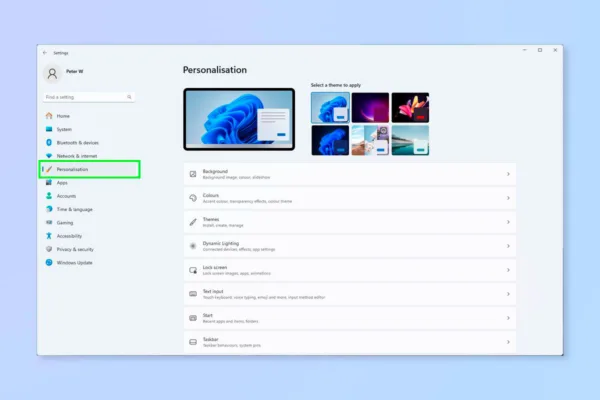The image size is (600, 400).
Task: Select Network & internet
Action: (77, 156)
